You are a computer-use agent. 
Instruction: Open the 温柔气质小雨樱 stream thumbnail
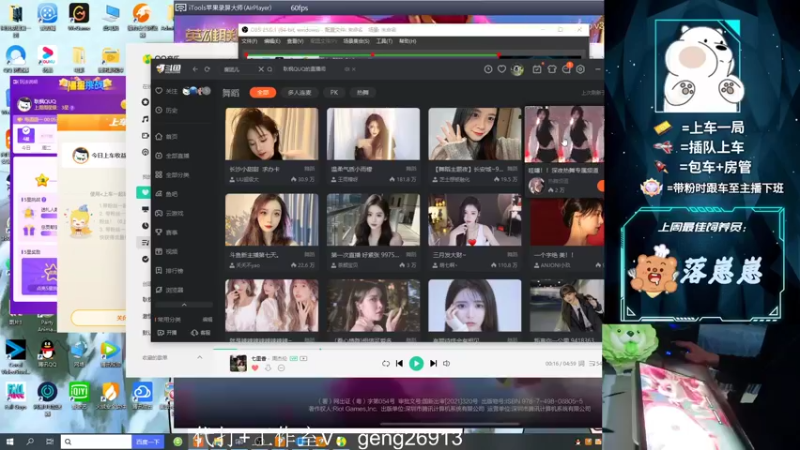pos(373,134)
